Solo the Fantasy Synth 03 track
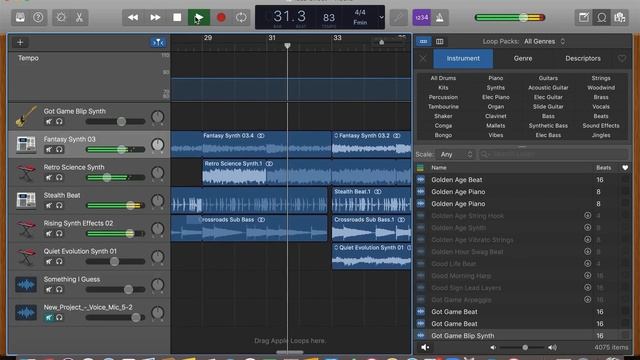The width and height of the screenshot is (640, 360). pyautogui.click(x=59, y=149)
